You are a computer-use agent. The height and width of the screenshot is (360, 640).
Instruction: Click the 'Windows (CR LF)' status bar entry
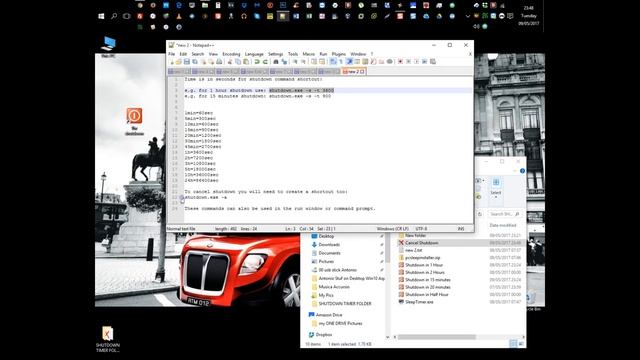tap(393, 229)
